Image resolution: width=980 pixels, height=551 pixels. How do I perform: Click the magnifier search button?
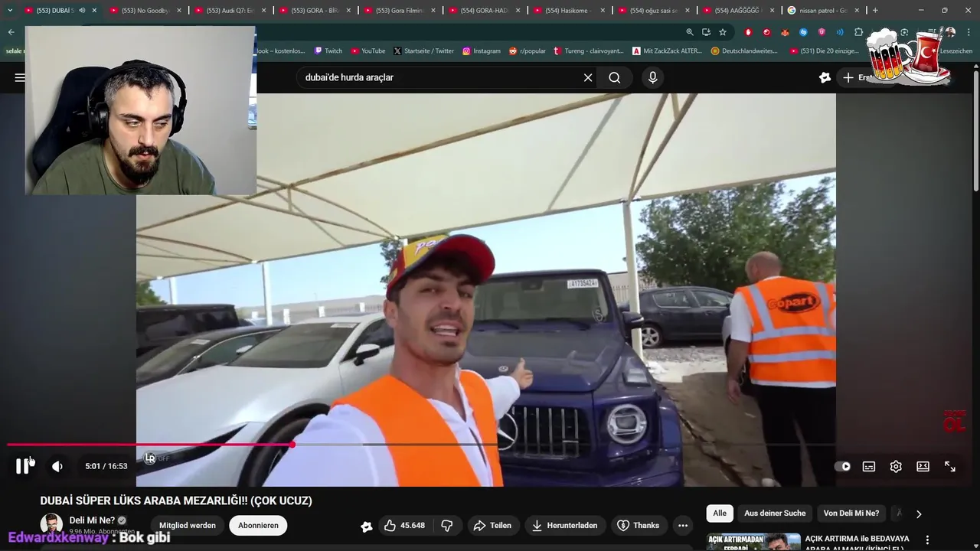coord(615,77)
